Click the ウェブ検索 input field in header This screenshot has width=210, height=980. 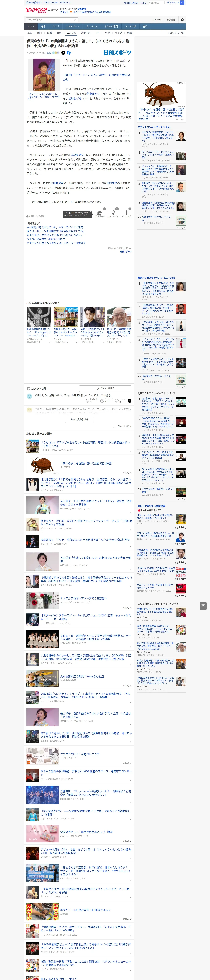(x=157, y=3)
